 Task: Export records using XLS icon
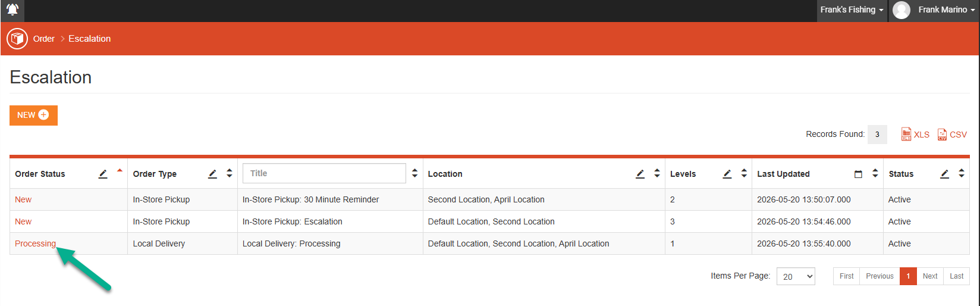point(906,134)
